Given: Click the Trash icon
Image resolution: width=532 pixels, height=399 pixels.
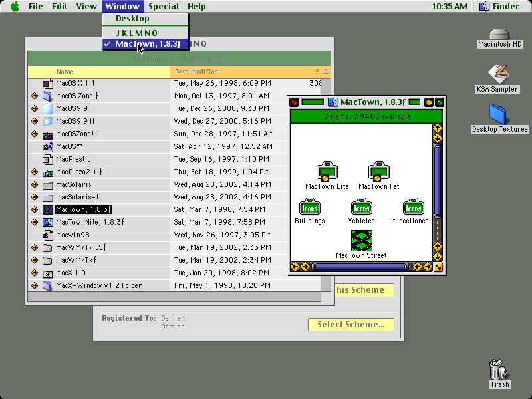Looking at the screenshot, I should 499,370.
